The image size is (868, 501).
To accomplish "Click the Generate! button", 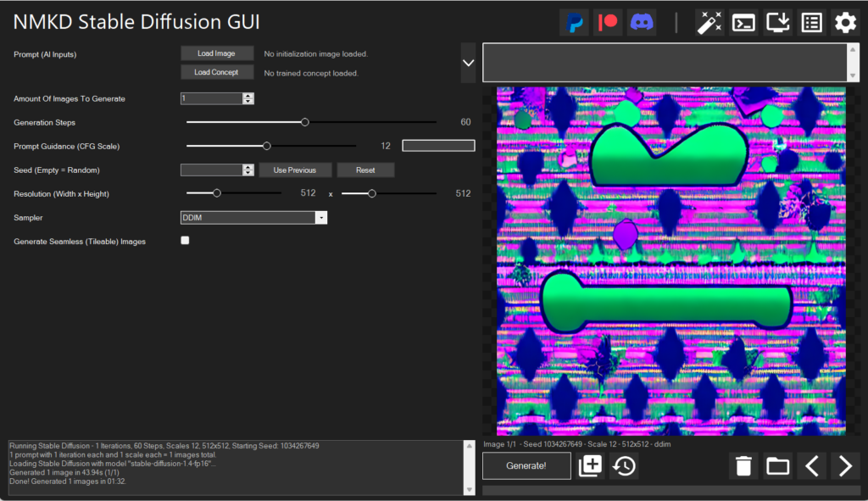I will click(x=526, y=466).
